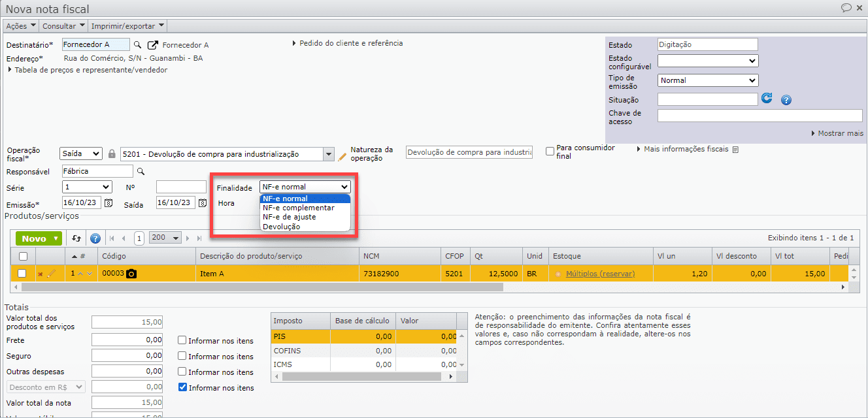This screenshot has height=418, width=868.
Task: Expand Tabela de preços e representante/vendedor
Action: (88, 70)
